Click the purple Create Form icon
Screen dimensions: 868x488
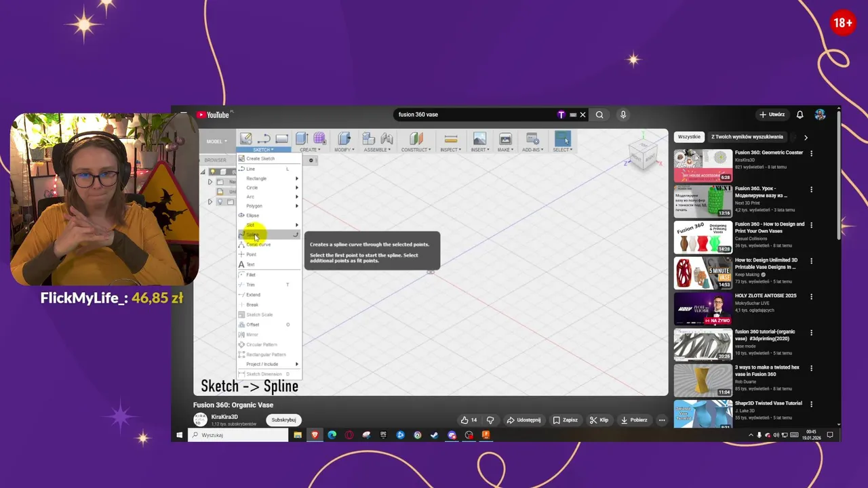click(319, 139)
